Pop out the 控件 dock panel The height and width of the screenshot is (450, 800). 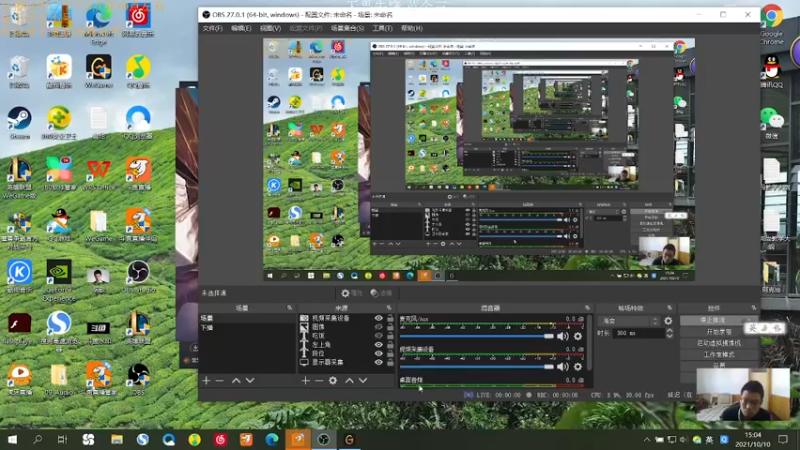pyautogui.click(x=754, y=308)
